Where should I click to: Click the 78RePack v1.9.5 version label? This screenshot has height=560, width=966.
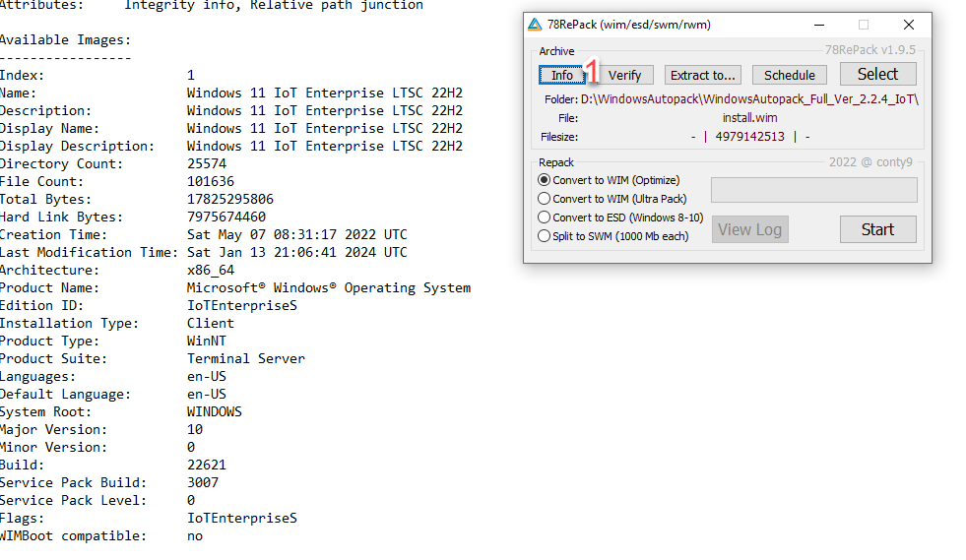[x=869, y=50]
